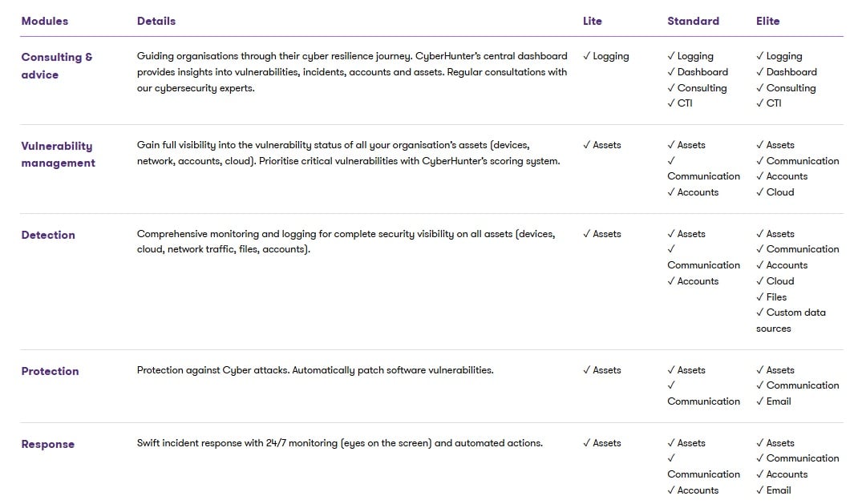Click the Consulting & advice module title
Viewport: 862px width, 504px height.
coord(57,66)
